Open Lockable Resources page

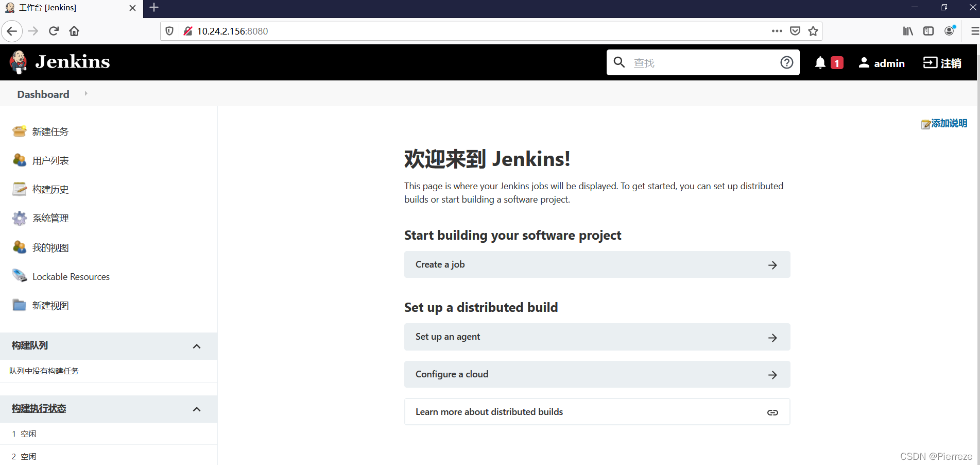(71, 277)
